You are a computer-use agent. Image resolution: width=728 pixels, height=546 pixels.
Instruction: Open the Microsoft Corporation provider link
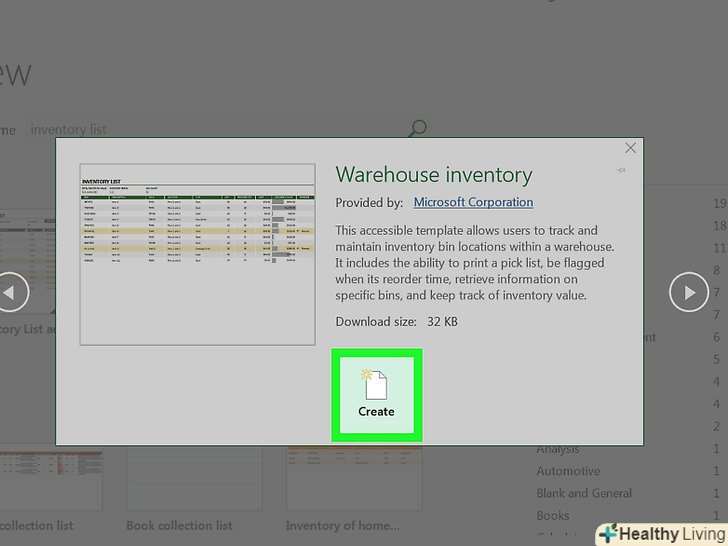tap(473, 202)
